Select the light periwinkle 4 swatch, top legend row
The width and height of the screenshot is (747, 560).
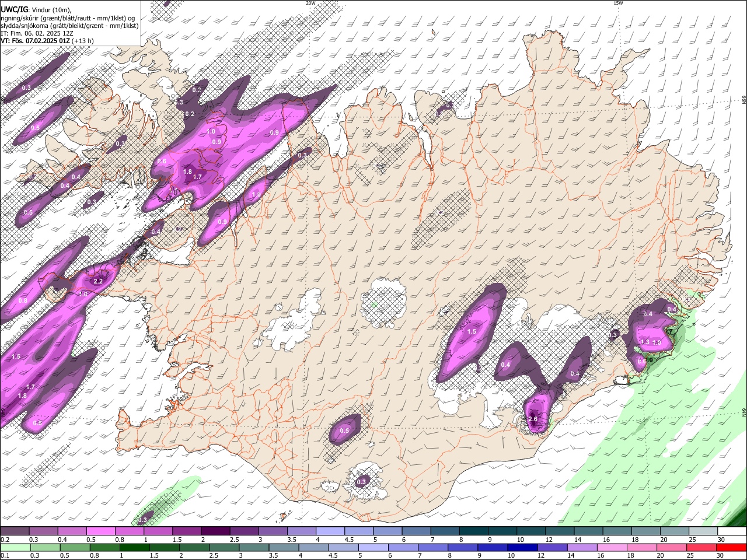coord(329,531)
